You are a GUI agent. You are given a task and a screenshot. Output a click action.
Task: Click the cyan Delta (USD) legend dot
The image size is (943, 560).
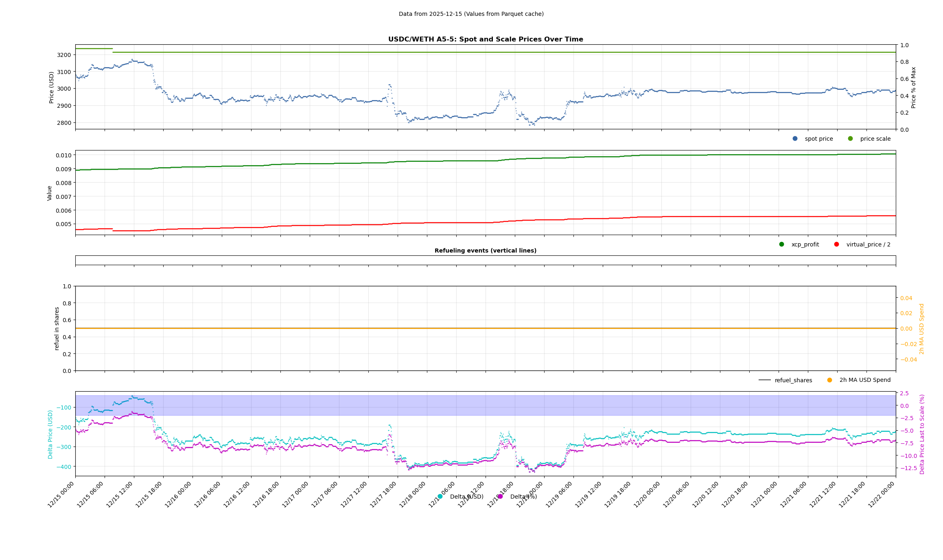click(440, 497)
